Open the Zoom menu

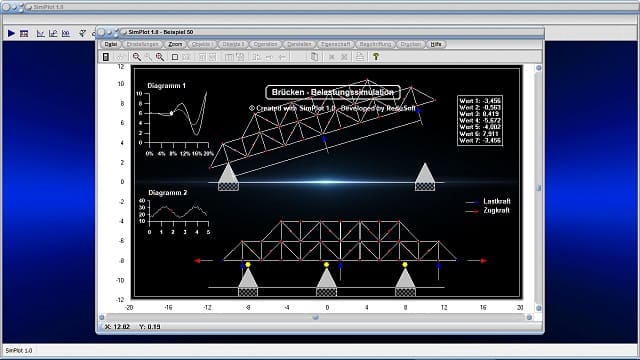175,44
